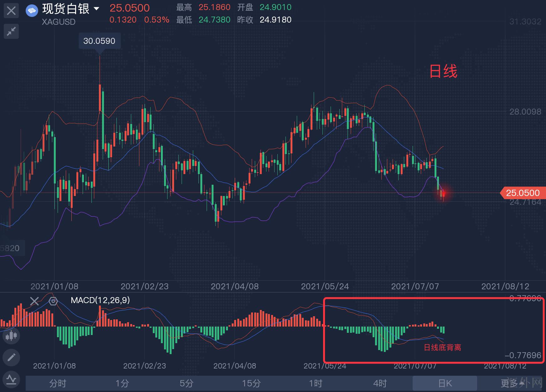The height and width of the screenshot is (392, 546).
Task: Select the 日K daily candle tab
Action: tap(445, 383)
